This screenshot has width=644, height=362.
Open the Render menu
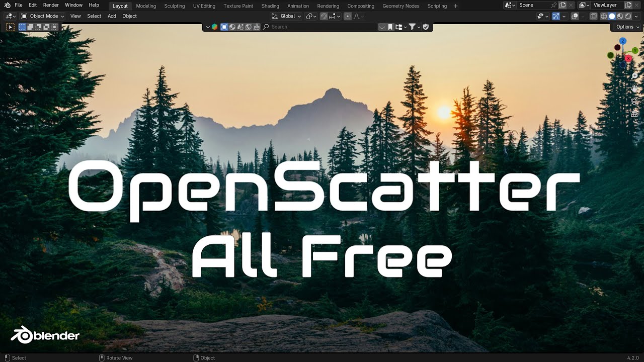coord(51,5)
